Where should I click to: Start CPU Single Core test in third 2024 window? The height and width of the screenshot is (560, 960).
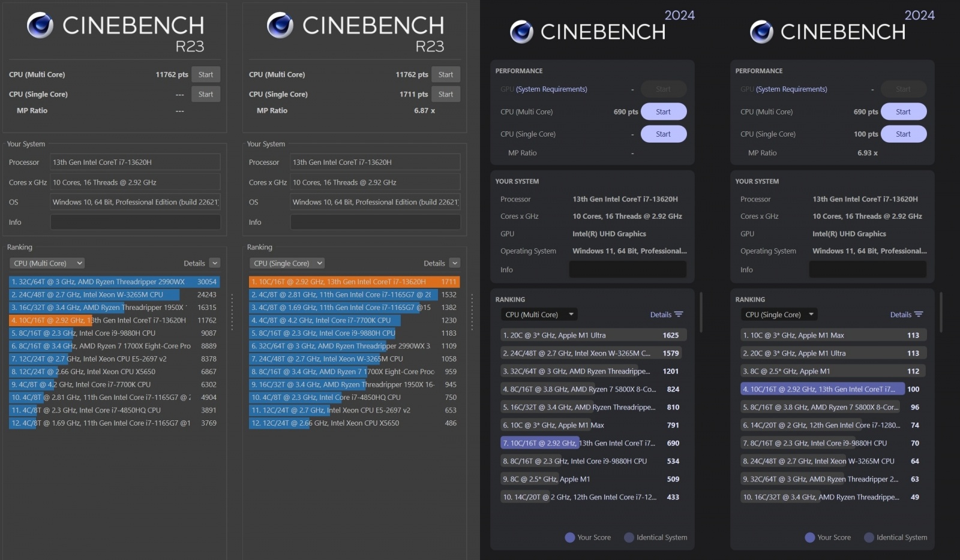tap(664, 134)
